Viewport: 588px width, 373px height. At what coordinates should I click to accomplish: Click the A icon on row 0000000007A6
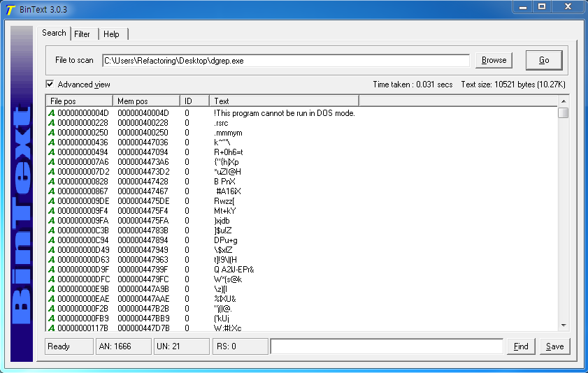(x=51, y=162)
